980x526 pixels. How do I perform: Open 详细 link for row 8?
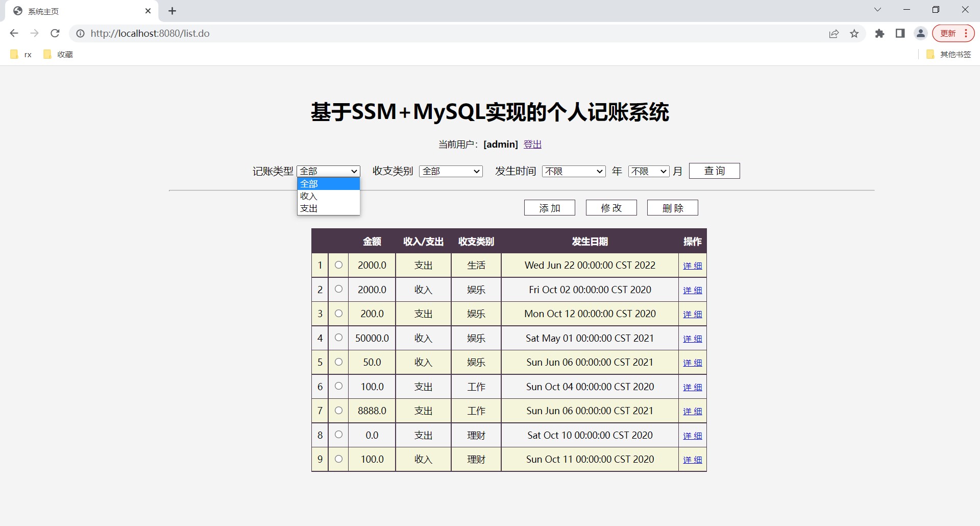click(x=693, y=436)
